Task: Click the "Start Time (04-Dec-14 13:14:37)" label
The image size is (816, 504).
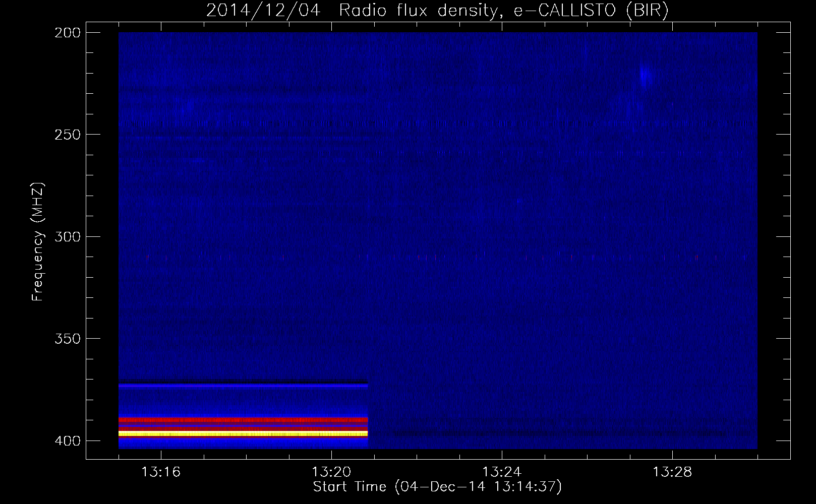Action: pyautogui.click(x=437, y=487)
